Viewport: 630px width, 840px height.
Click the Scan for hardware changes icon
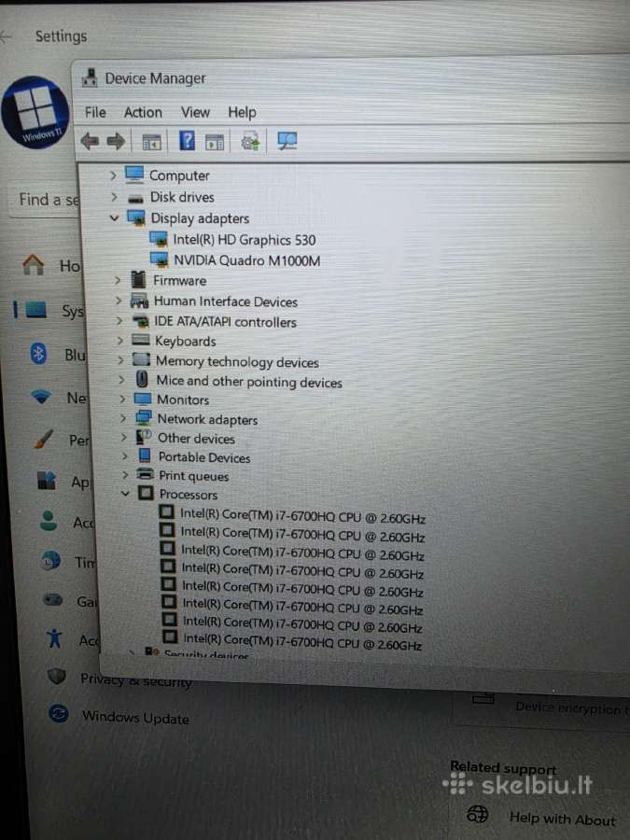(287, 141)
